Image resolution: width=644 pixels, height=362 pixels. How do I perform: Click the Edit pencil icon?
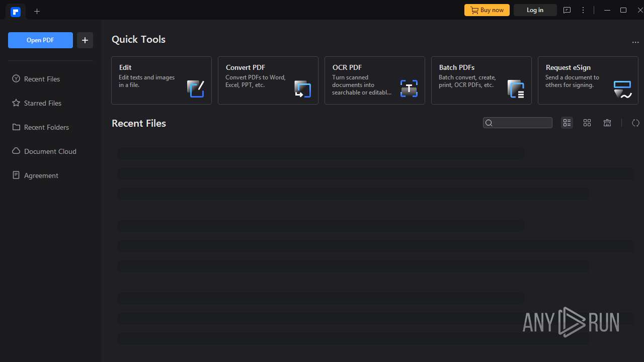click(x=196, y=88)
